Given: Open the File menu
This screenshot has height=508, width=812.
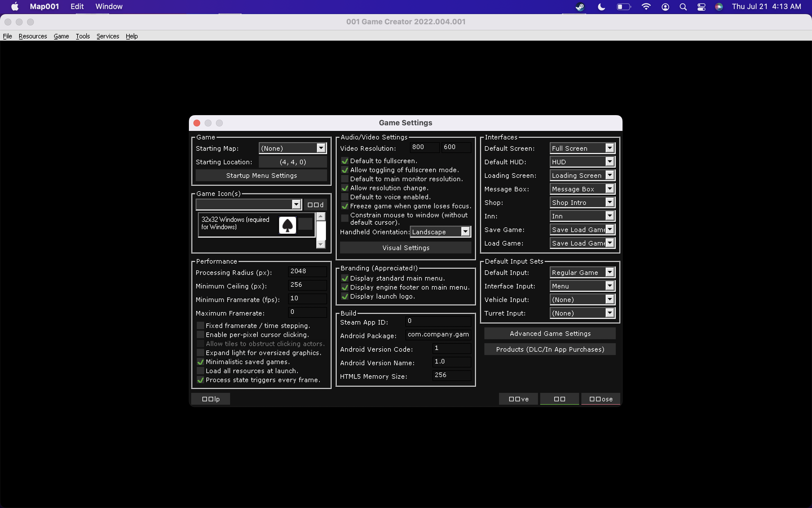Looking at the screenshot, I should coord(7,36).
